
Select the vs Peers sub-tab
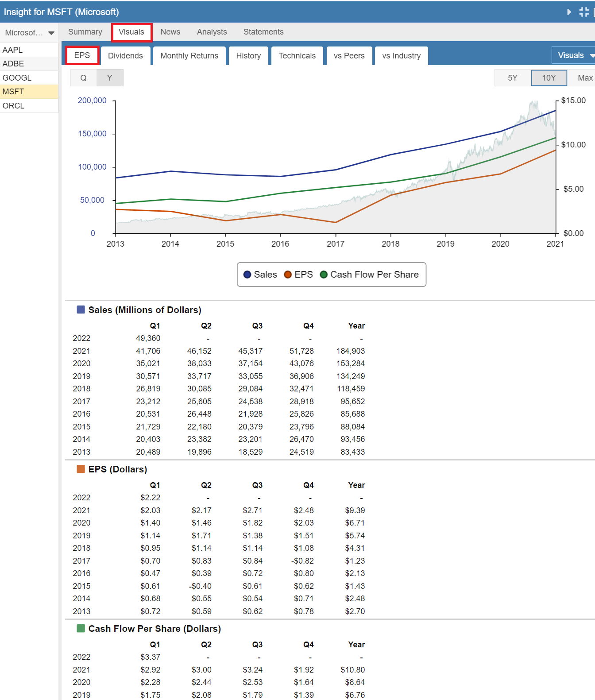[349, 56]
